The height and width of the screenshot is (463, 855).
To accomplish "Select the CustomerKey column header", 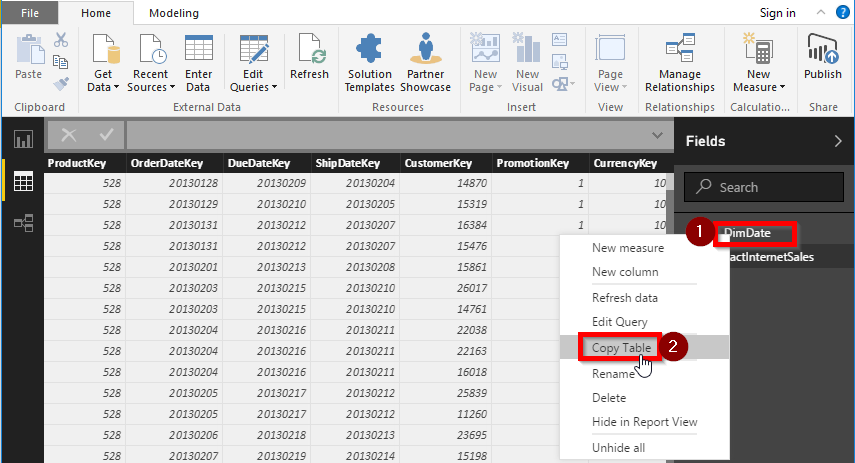I will coord(446,163).
